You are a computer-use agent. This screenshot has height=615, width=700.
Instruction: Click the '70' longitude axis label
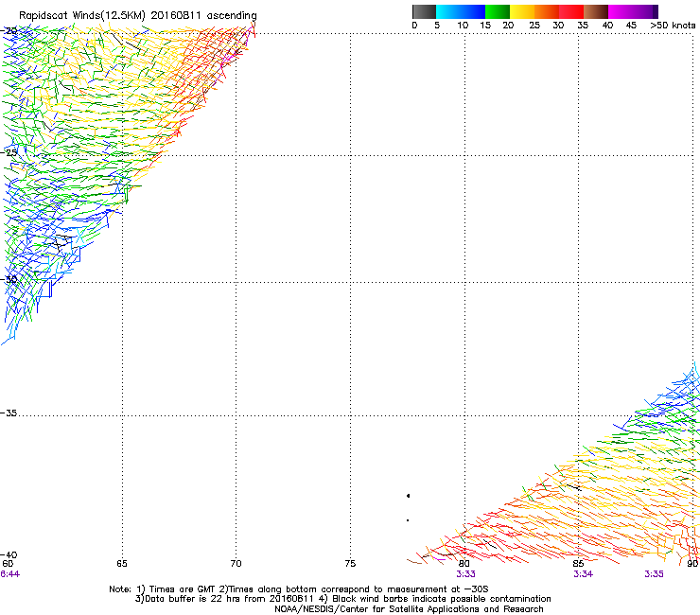[x=236, y=564]
